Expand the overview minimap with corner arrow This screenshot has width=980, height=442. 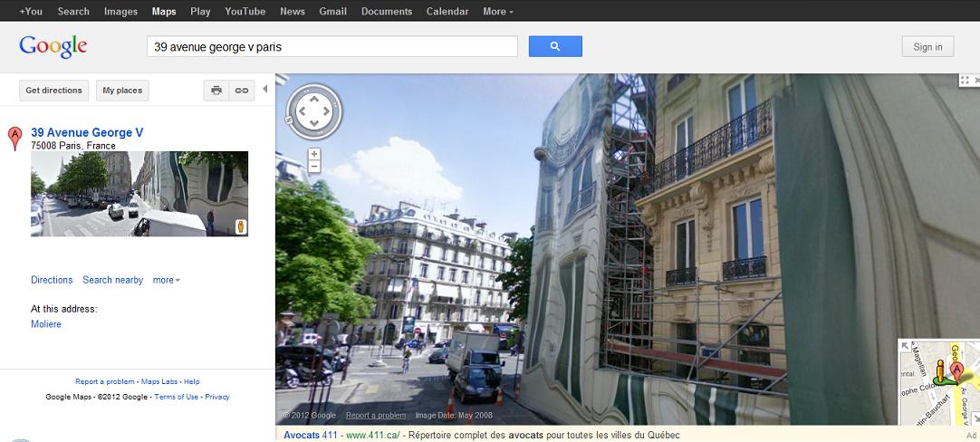904,345
